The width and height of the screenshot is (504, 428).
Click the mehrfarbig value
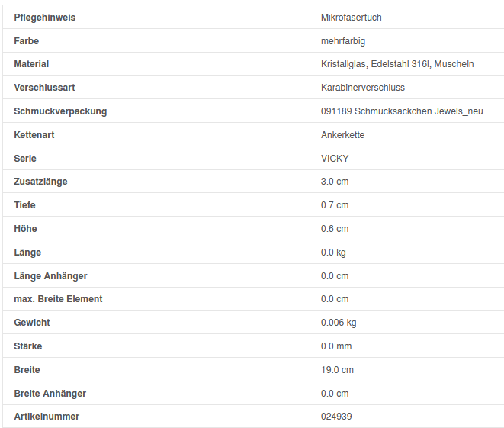click(343, 40)
